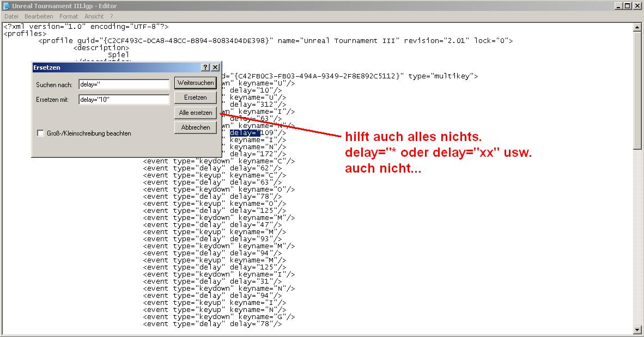Click the keydown keyname="C" line
644x337 pixels.
[x=219, y=161]
